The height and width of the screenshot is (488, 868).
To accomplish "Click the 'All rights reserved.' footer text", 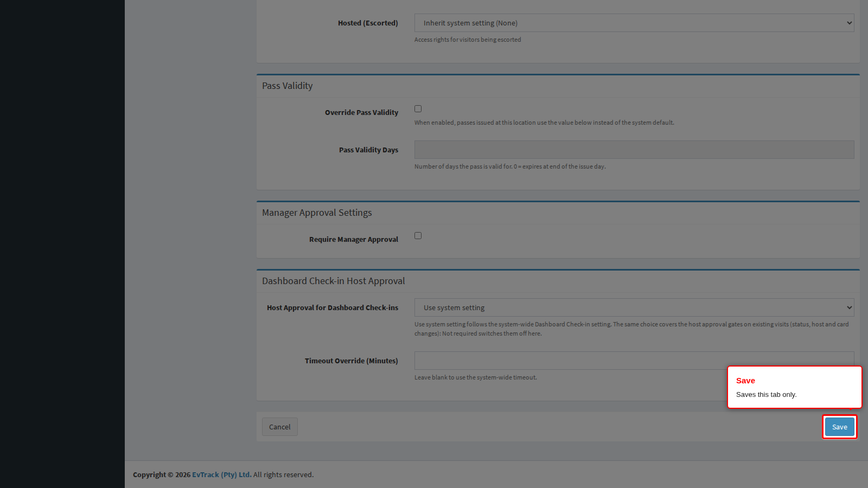I will click(x=284, y=474).
